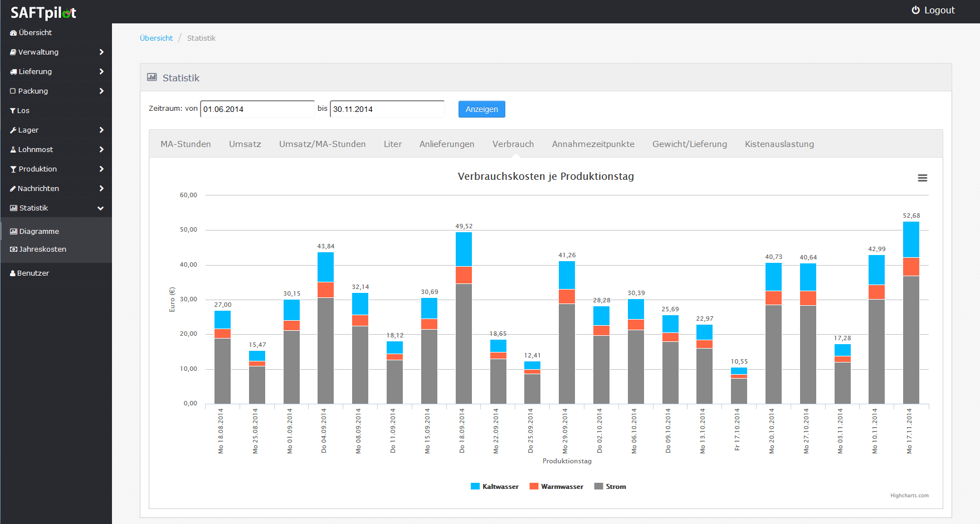The width and height of the screenshot is (980, 524).
Task: Expand the Produktion submenu chevron
Action: coord(101,169)
